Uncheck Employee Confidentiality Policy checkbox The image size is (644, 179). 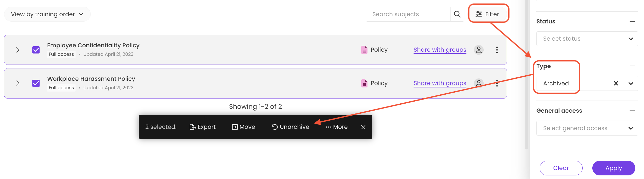pyautogui.click(x=36, y=50)
